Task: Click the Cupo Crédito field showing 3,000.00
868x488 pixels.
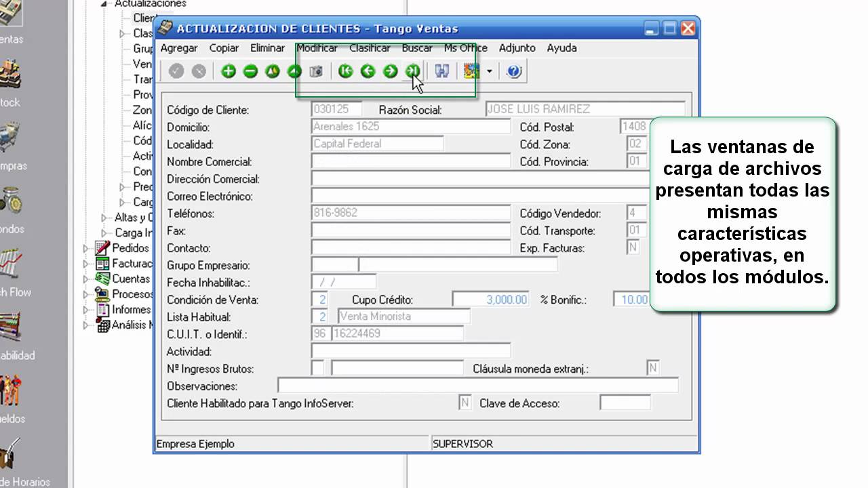Action: 491,300
